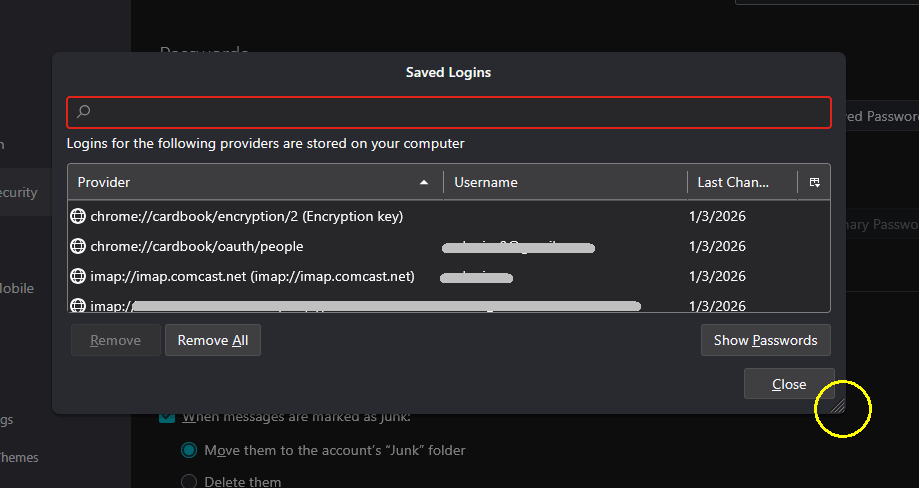Sort logins by the Provider column header
Image resolution: width=919 pixels, height=488 pixels.
(x=240, y=183)
